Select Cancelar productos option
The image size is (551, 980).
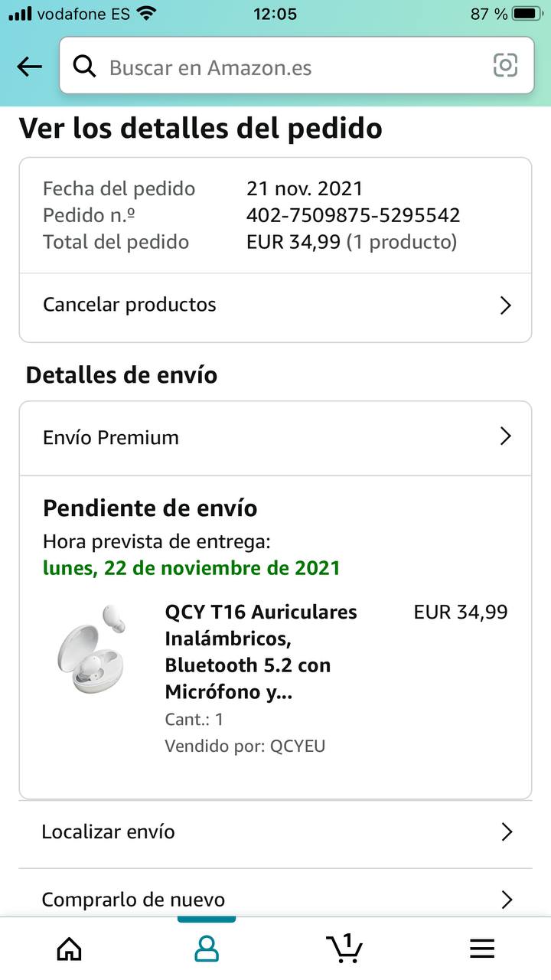click(x=130, y=305)
